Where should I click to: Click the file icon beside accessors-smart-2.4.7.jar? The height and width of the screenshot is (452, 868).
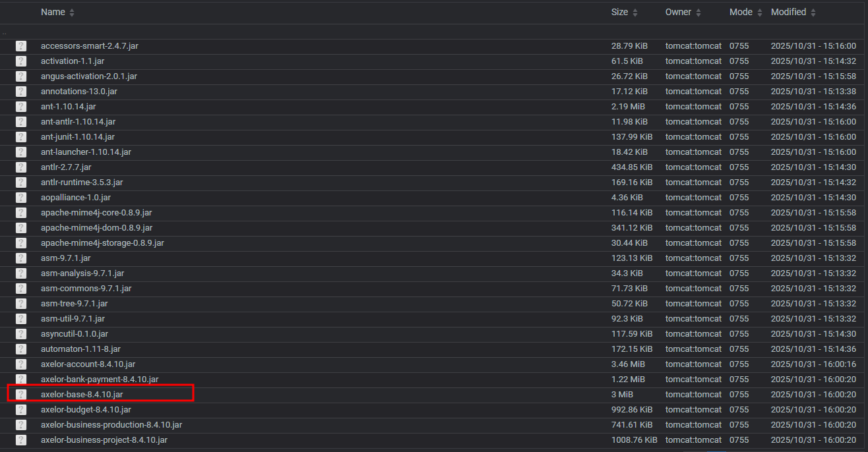[x=21, y=46]
